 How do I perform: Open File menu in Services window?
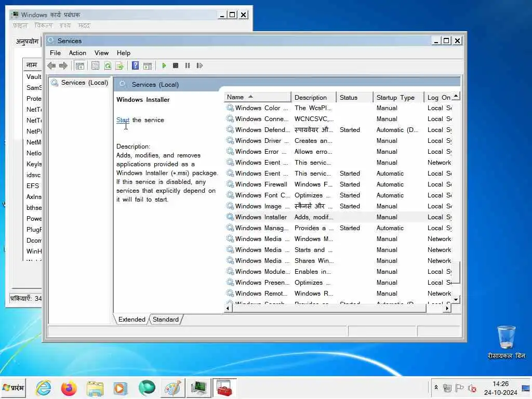pyautogui.click(x=55, y=53)
